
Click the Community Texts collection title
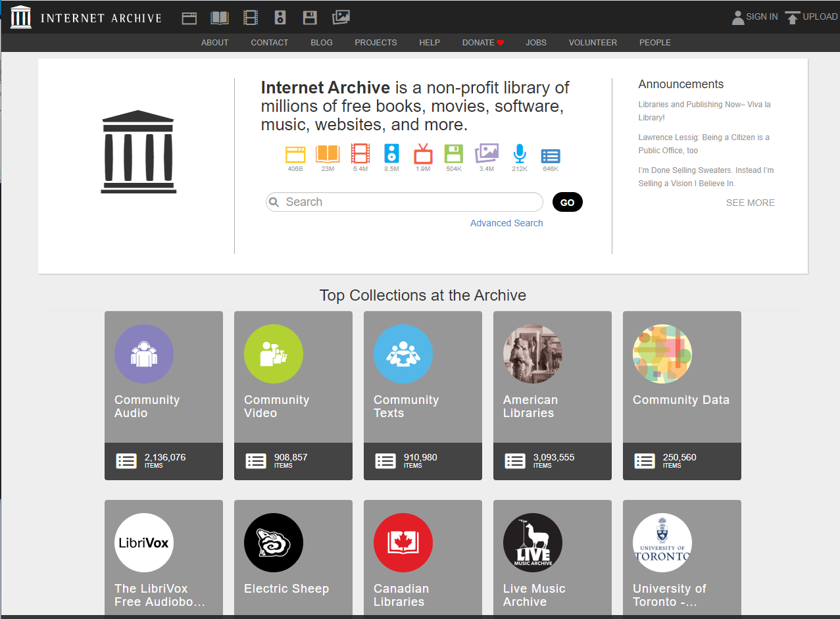click(407, 407)
